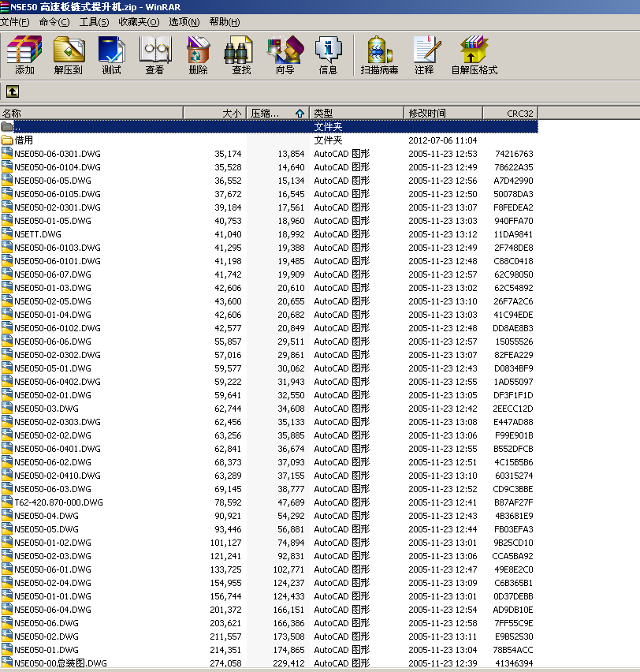Click modified time 2012-07-06 11:04
Screen dimensions: 640x672
442,140
